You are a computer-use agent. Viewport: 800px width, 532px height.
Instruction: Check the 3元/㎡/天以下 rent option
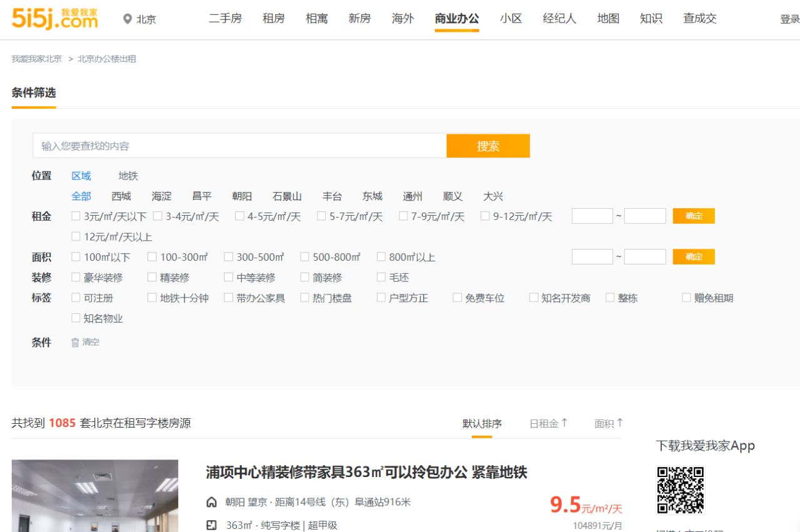point(76,216)
